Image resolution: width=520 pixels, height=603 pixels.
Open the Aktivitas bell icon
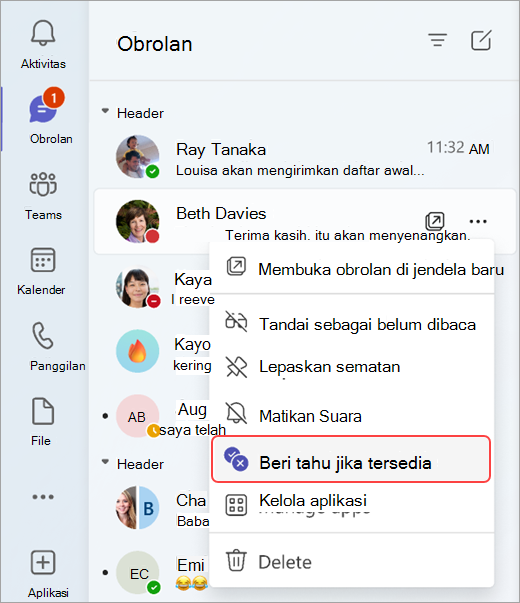[x=43, y=33]
